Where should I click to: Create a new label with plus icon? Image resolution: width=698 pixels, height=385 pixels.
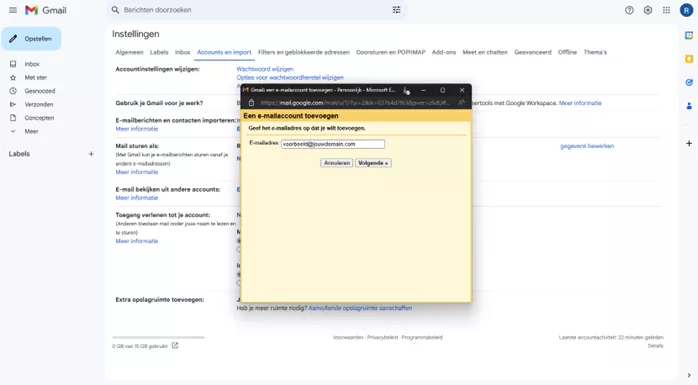tap(91, 154)
